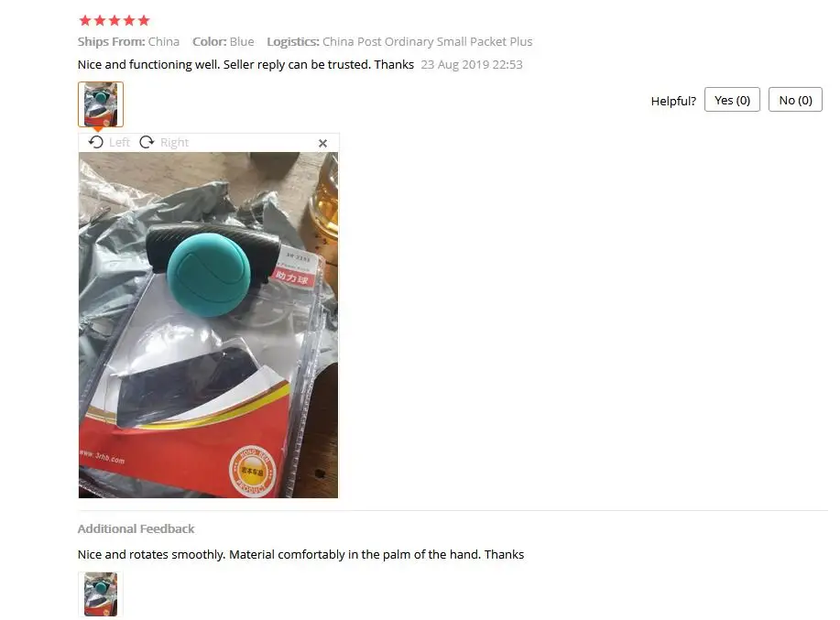Click the 'Ships From: China' text
The width and height of the screenshot is (840, 620).
click(128, 42)
